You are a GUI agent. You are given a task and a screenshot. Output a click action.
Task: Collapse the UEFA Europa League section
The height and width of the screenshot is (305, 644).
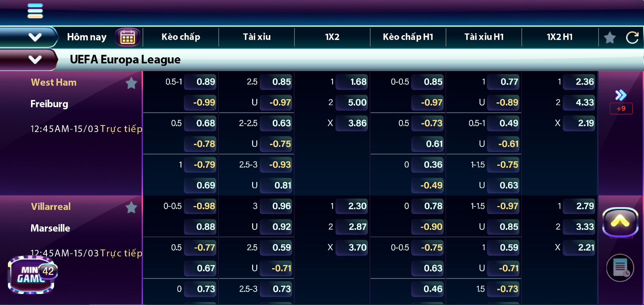click(x=35, y=60)
